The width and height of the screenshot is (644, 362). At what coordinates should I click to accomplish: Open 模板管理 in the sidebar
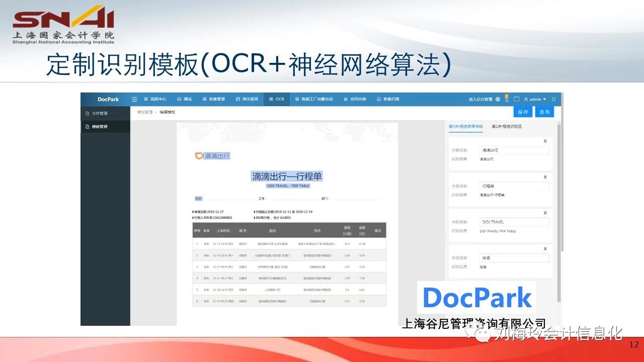click(105, 127)
